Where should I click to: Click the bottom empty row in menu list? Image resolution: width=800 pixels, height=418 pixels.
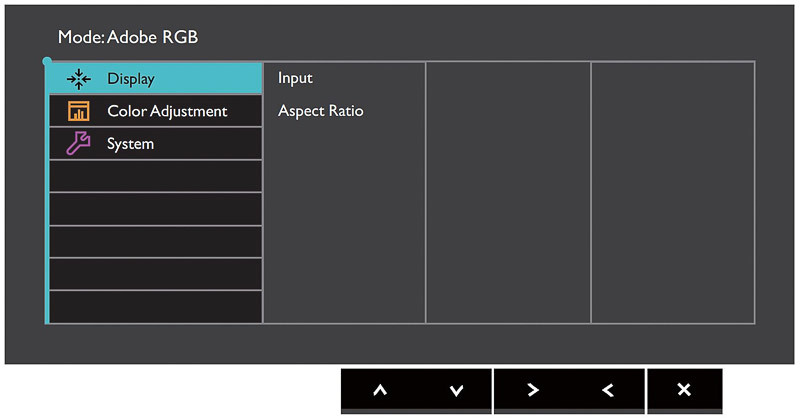[155, 307]
